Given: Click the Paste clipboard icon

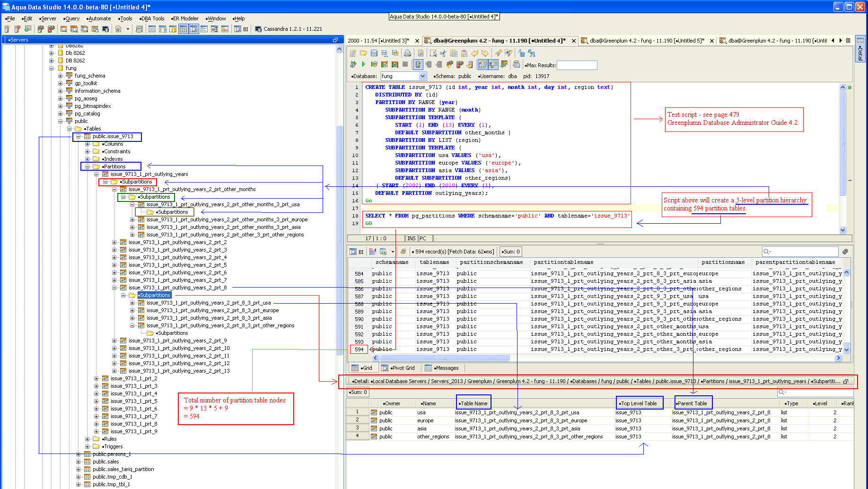Looking at the screenshot, I should click(464, 53).
